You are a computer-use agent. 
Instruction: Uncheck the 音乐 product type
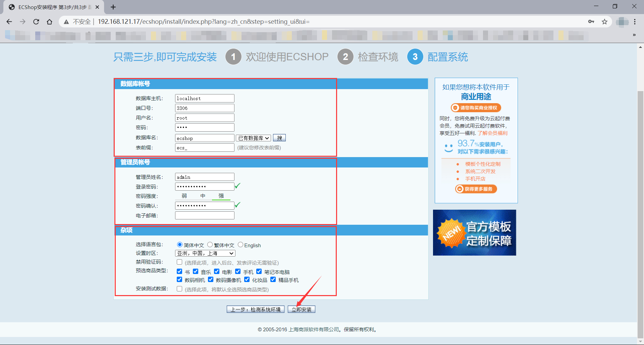point(196,271)
